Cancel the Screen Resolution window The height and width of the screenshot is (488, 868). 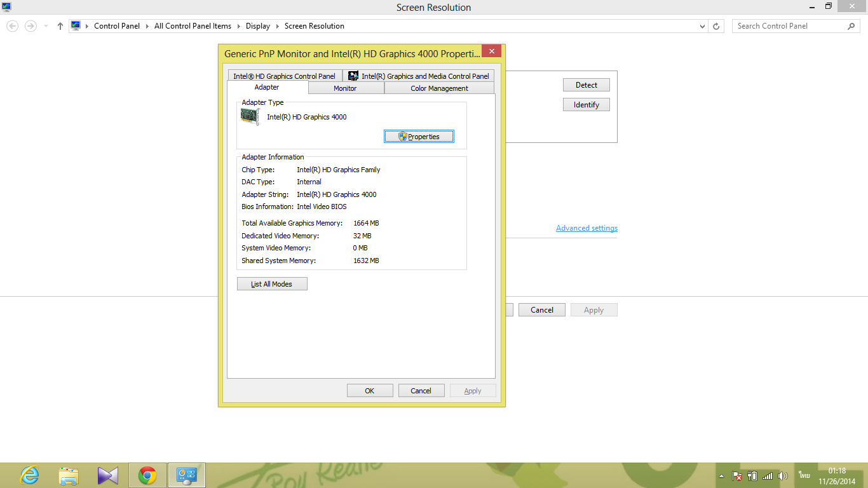pos(542,310)
